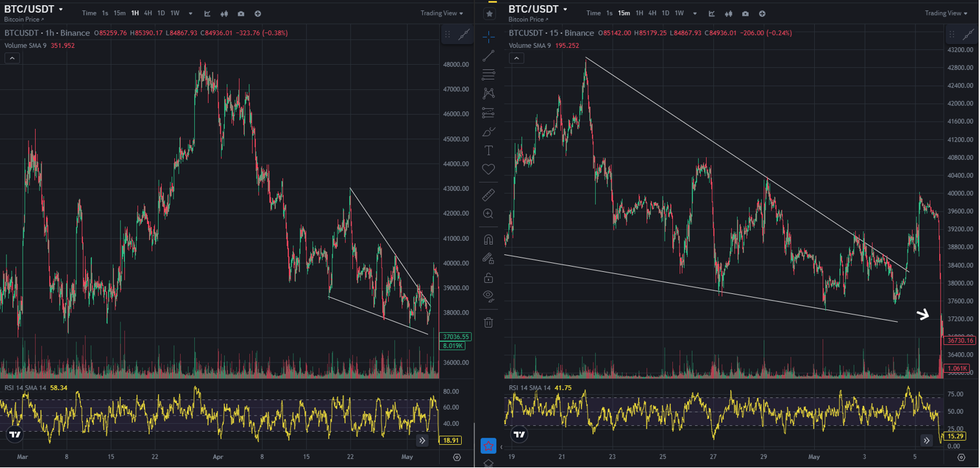Open the object tree layers icon
This screenshot has height=468, width=980.
pos(488,463)
